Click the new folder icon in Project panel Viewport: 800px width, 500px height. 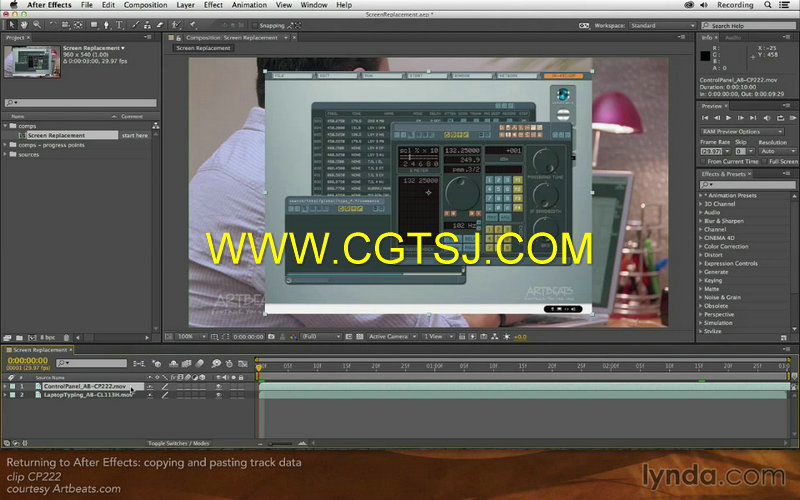[x=19, y=338]
